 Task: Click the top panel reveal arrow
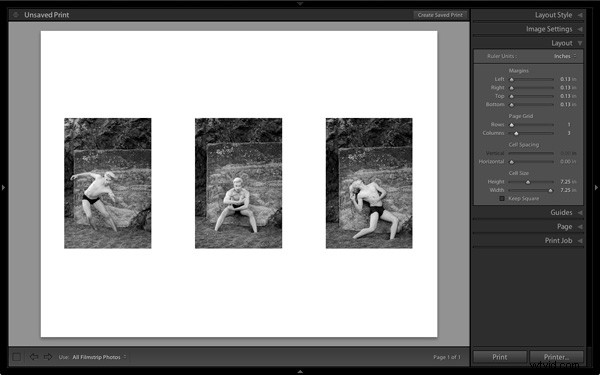[x=300, y=3]
